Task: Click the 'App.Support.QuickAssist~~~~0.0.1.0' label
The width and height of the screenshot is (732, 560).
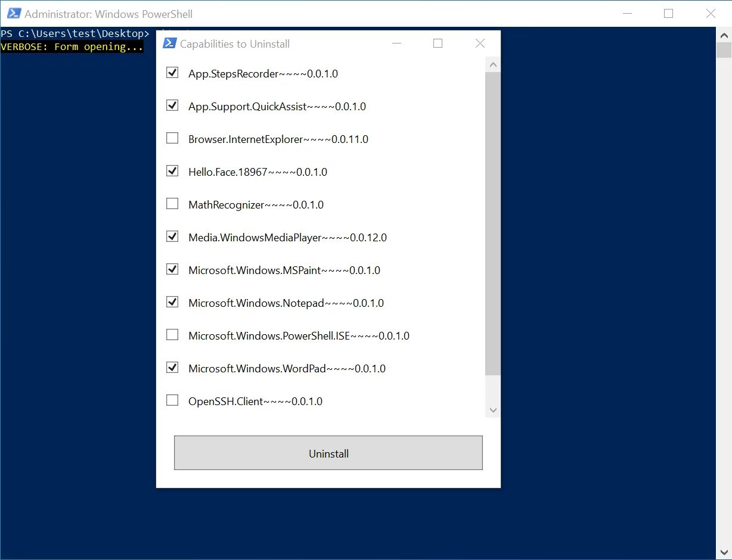Action: click(x=277, y=106)
